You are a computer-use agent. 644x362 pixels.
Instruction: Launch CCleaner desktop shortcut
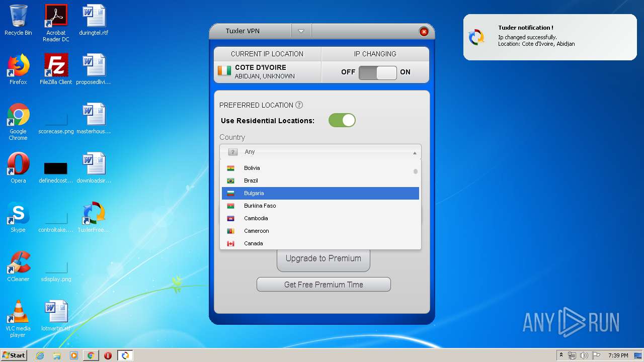click(x=18, y=266)
